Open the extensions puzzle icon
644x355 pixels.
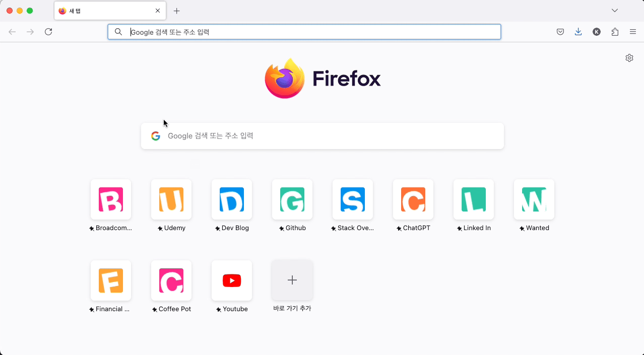point(615,32)
